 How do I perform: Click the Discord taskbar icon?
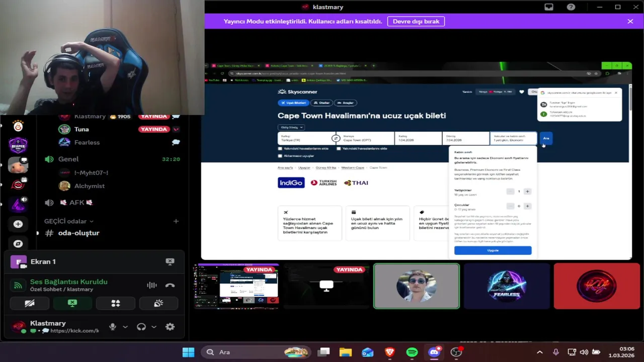point(434,352)
